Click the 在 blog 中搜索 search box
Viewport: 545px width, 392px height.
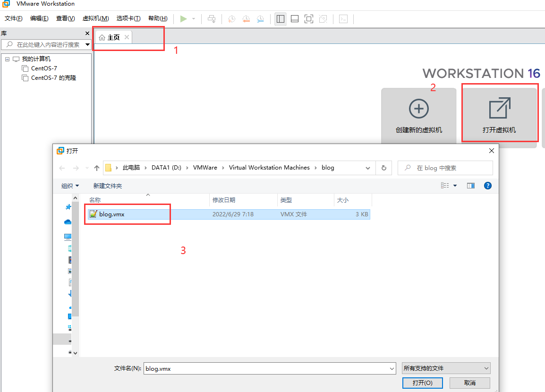click(445, 168)
